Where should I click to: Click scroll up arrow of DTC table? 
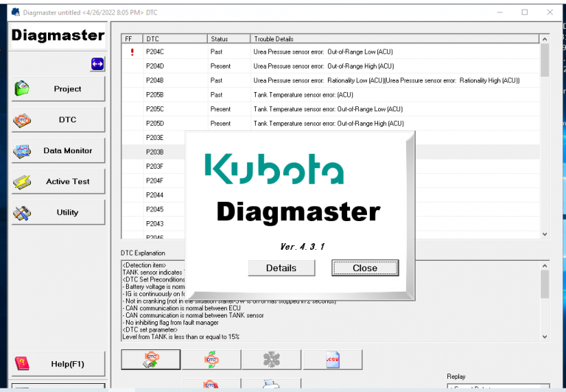[545, 39]
